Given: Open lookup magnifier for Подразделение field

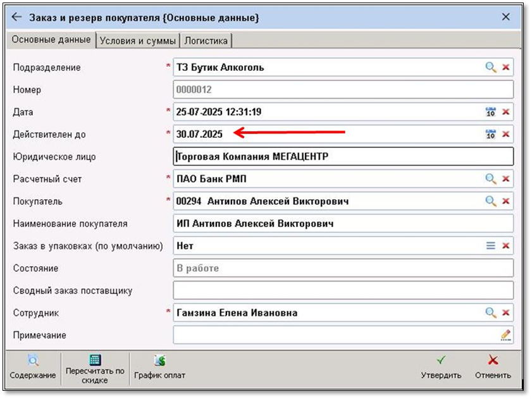Looking at the screenshot, I should click(x=490, y=67).
